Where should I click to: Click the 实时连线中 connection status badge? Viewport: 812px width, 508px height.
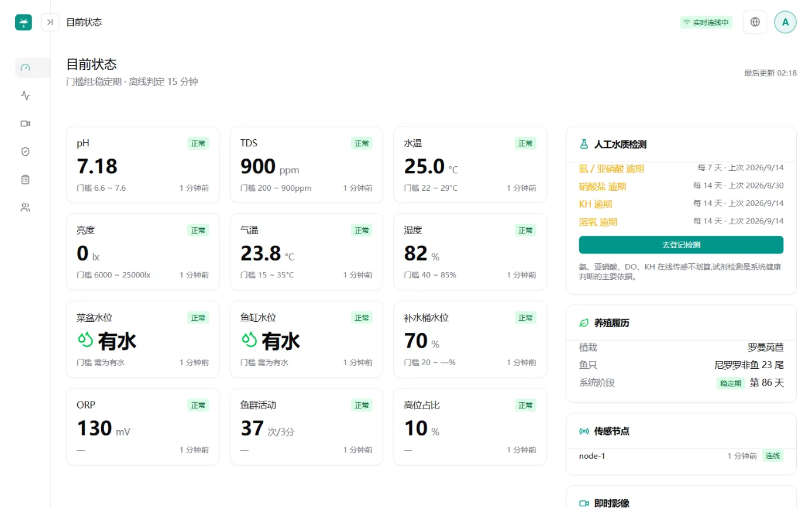(x=706, y=22)
